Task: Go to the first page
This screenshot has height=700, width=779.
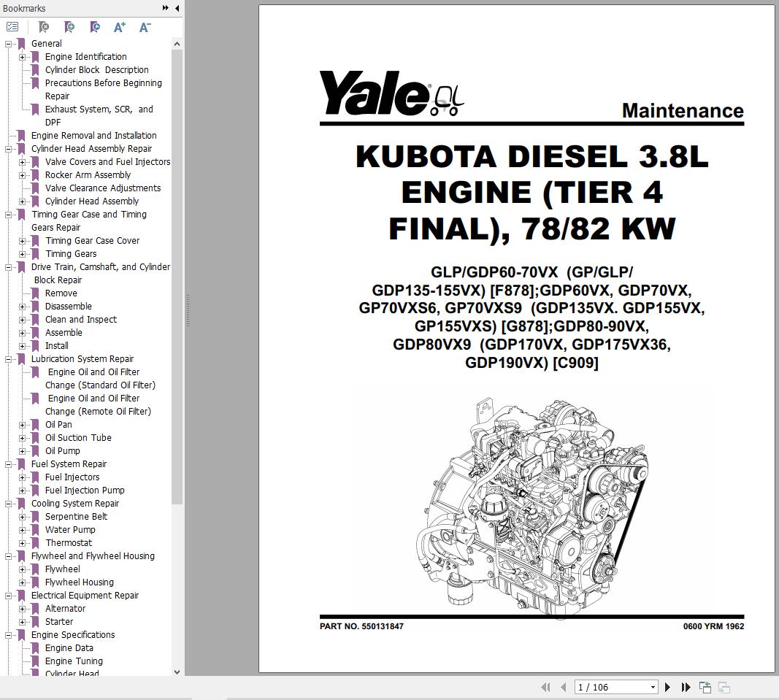Action: (x=545, y=687)
